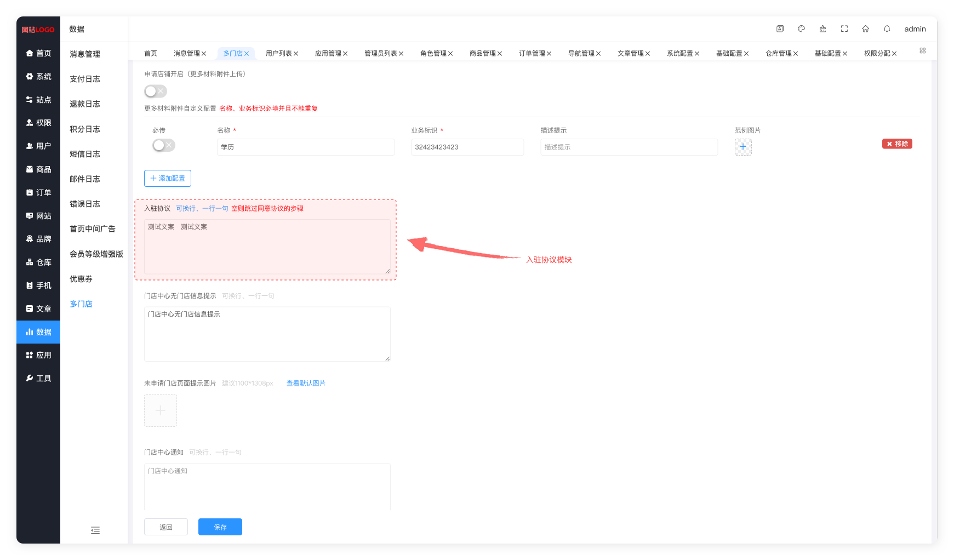Switch to the 用户列表 tab
The width and height of the screenshot is (954, 560).
click(278, 53)
